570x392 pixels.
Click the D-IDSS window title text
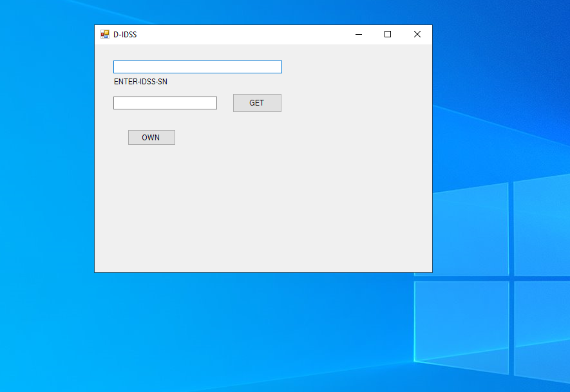click(125, 35)
